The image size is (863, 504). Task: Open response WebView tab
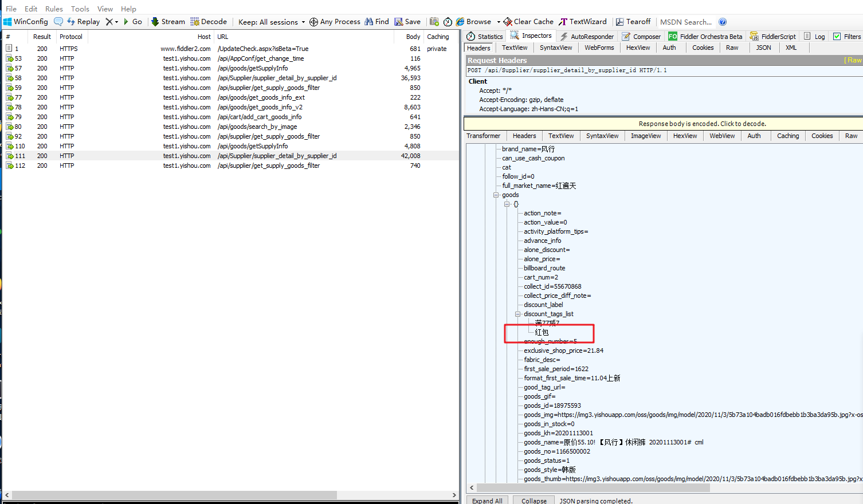722,136
